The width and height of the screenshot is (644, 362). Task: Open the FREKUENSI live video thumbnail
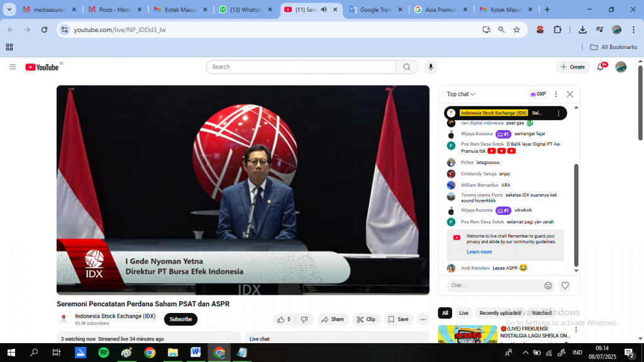click(x=467, y=334)
